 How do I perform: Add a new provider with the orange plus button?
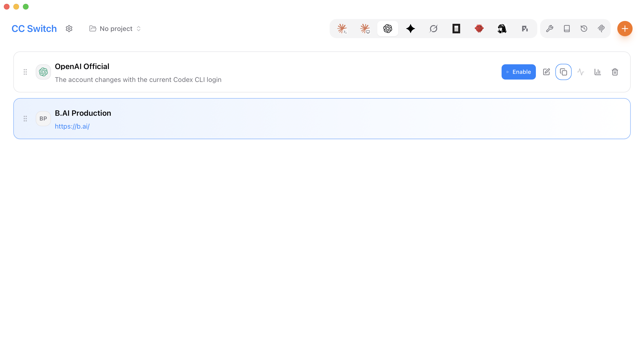(x=625, y=29)
